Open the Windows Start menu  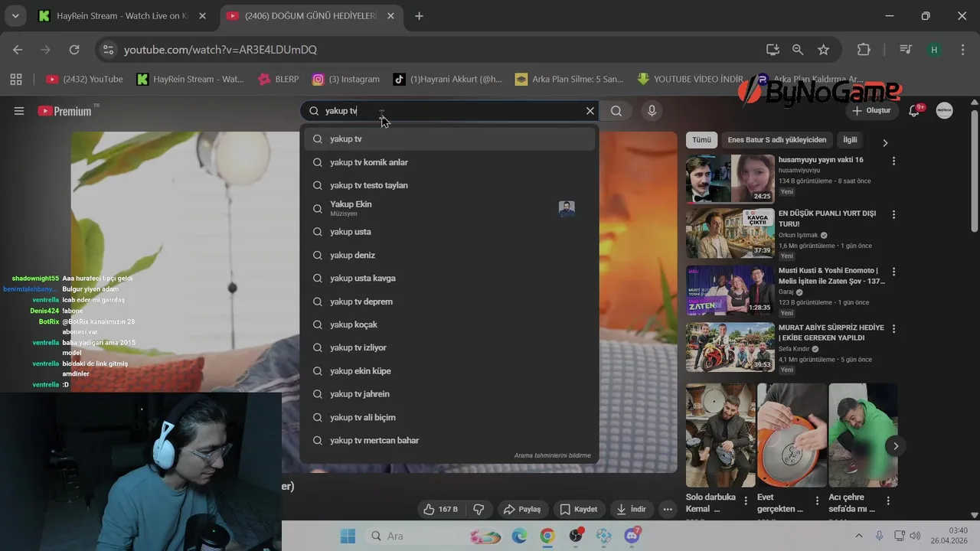pyautogui.click(x=348, y=536)
